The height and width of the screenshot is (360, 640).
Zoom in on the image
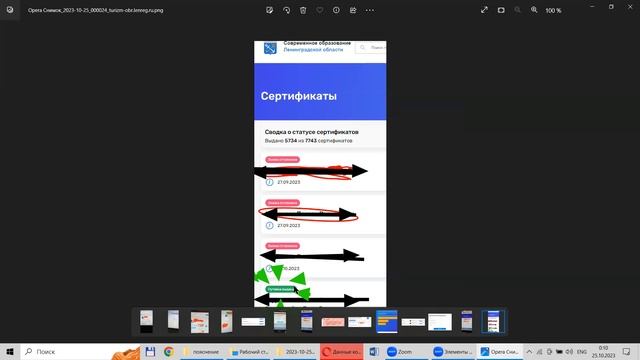(x=534, y=10)
